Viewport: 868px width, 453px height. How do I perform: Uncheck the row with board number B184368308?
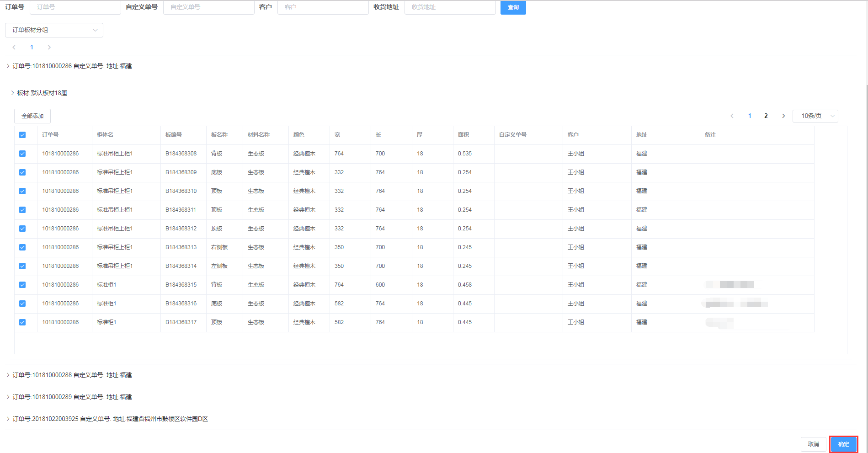pos(22,154)
